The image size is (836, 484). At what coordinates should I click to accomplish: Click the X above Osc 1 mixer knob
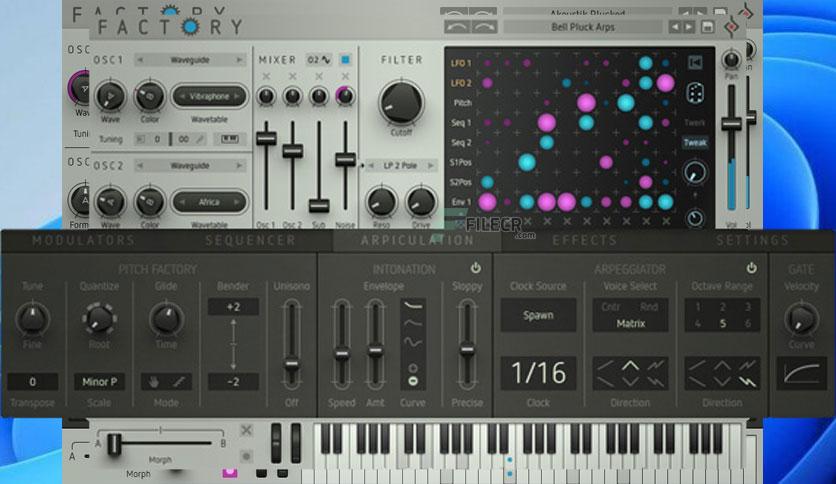tap(266, 77)
